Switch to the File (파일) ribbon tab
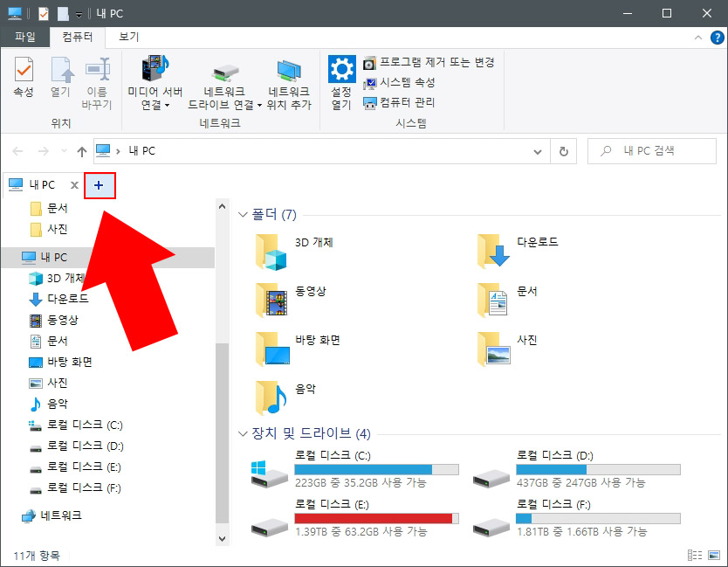Image resolution: width=728 pixels, height=567 pixels. (25, 38)
